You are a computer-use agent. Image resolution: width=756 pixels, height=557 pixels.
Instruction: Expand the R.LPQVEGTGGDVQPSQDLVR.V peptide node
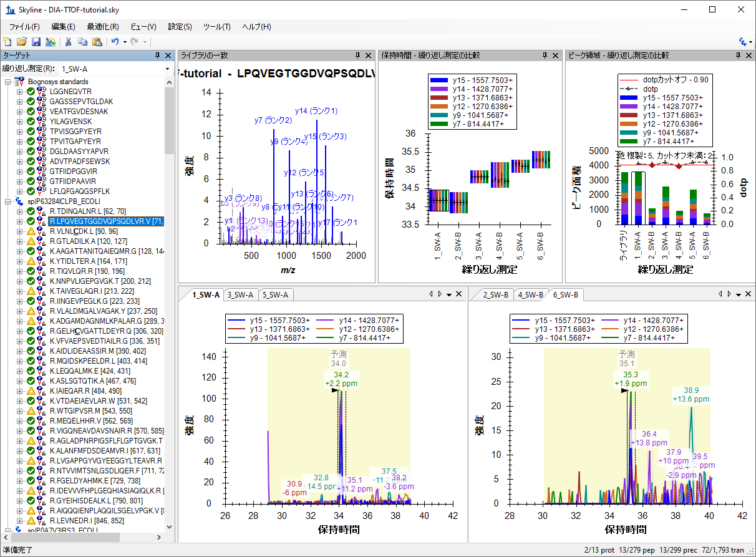click(x=19, y=221)
